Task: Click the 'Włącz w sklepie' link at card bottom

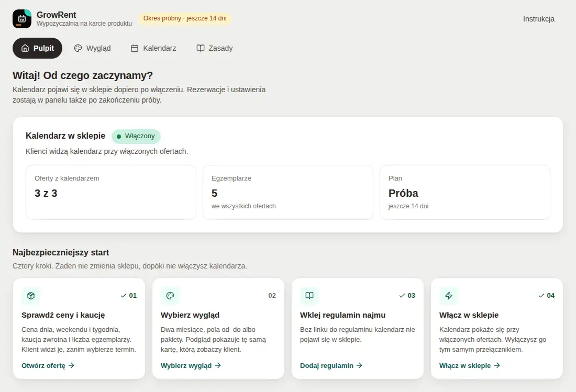Action: (x=470, y=366)
